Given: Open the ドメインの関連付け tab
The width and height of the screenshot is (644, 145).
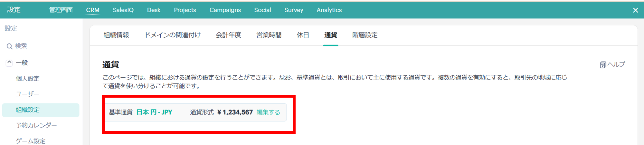Looking at the screenshot, I should pyautogui.click(x=172, y=35).
